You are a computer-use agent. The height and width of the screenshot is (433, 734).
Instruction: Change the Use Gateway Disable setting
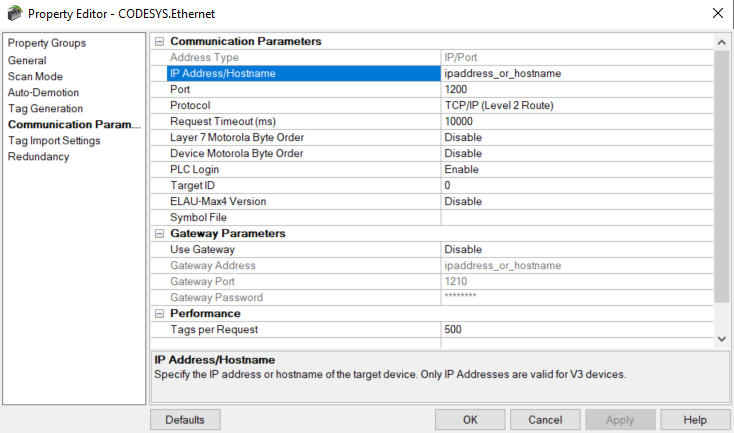click(x=577, y=250)
